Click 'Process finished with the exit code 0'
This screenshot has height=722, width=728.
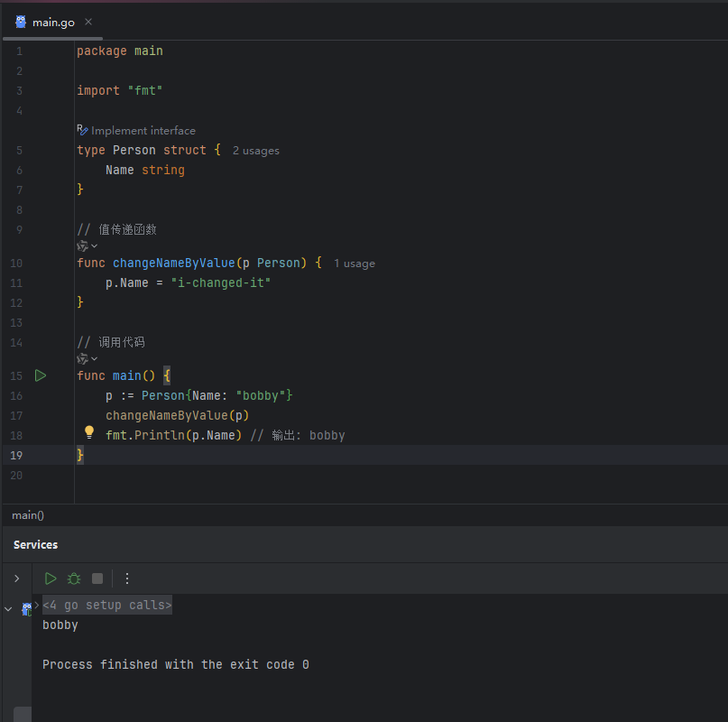pos(176,665)
